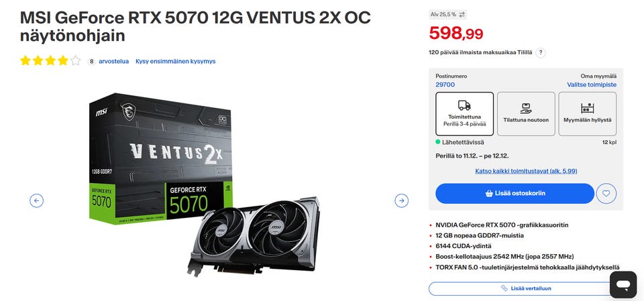Click the Alv 25,5 % tax label

click(x=443, y=14)
